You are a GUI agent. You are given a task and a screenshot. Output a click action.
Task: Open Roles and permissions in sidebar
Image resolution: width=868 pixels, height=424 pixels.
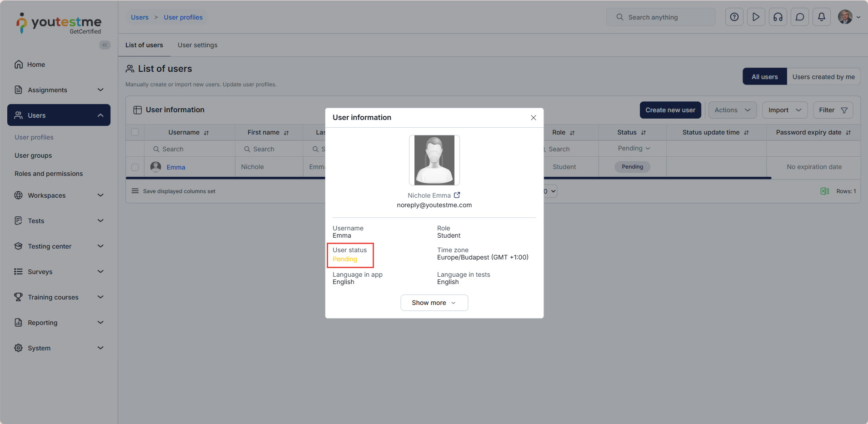[49, 174]
